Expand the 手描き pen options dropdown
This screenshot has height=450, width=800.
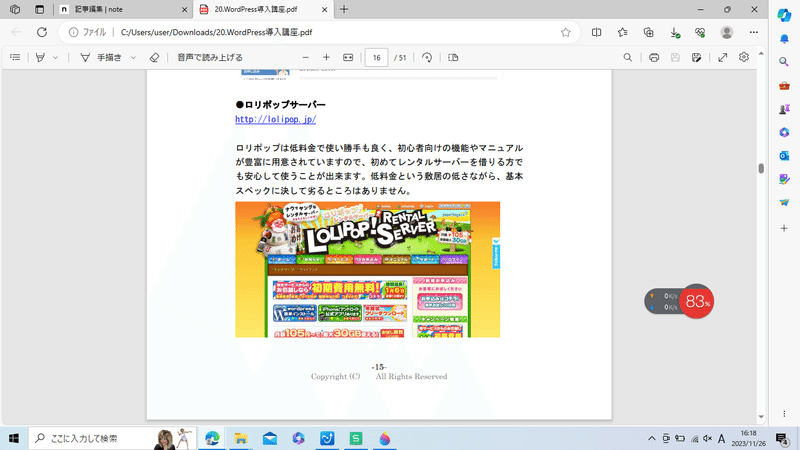coord(133,58)
